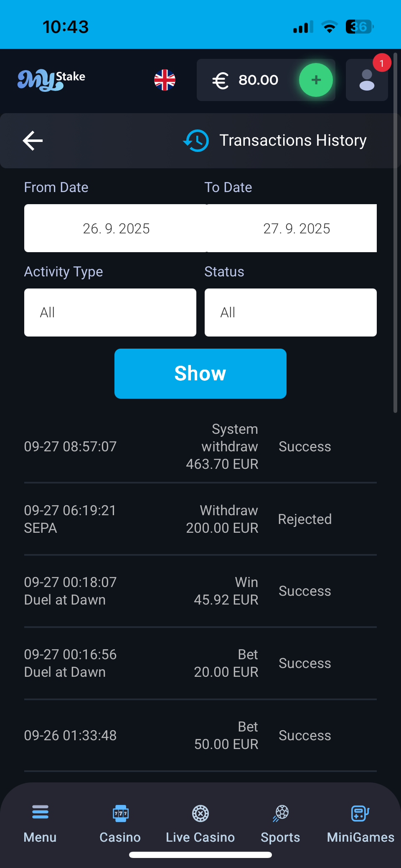Open the From Date picker
401x868 pixels.
click(x=116, y=228)
